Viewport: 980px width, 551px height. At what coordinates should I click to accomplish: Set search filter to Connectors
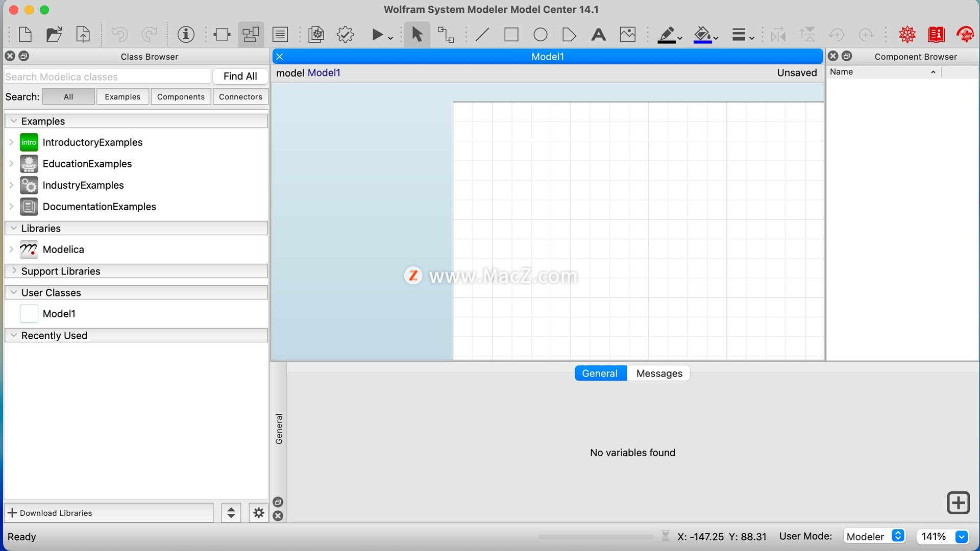coord(240,96)
